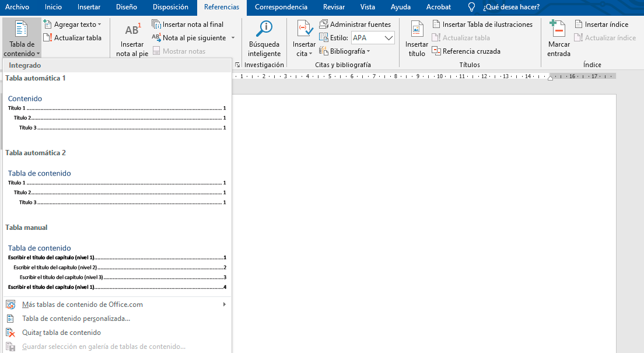The width and height of the screenshot is (644, 353).
Task: Open Tabla de contenido personalizada
Action: pos(76,319)
